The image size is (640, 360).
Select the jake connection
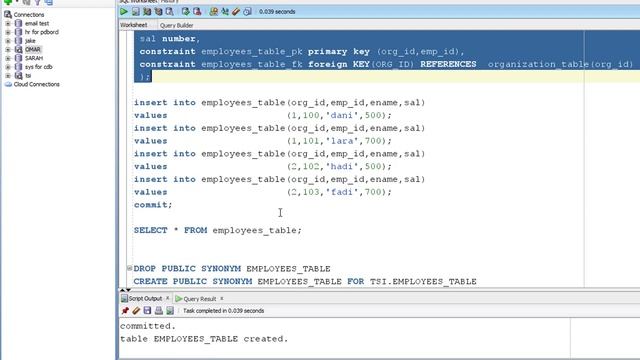(x=30, y=41)
